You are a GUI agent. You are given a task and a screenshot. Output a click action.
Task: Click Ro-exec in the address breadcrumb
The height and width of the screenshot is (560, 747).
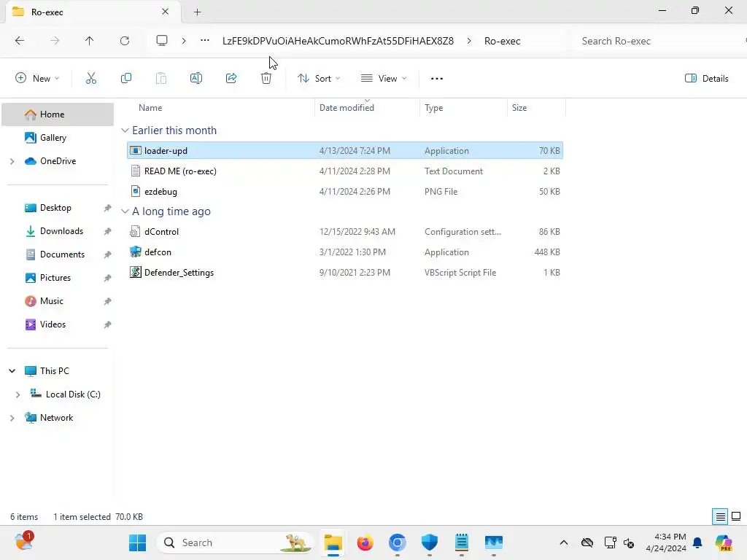pos(502,41)
